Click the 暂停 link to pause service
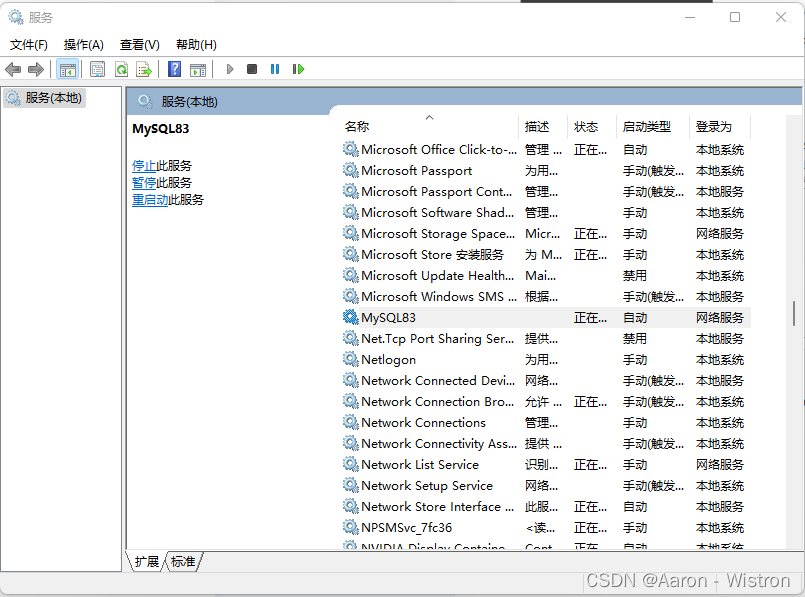The image size is (805, 597). point(144,183)
